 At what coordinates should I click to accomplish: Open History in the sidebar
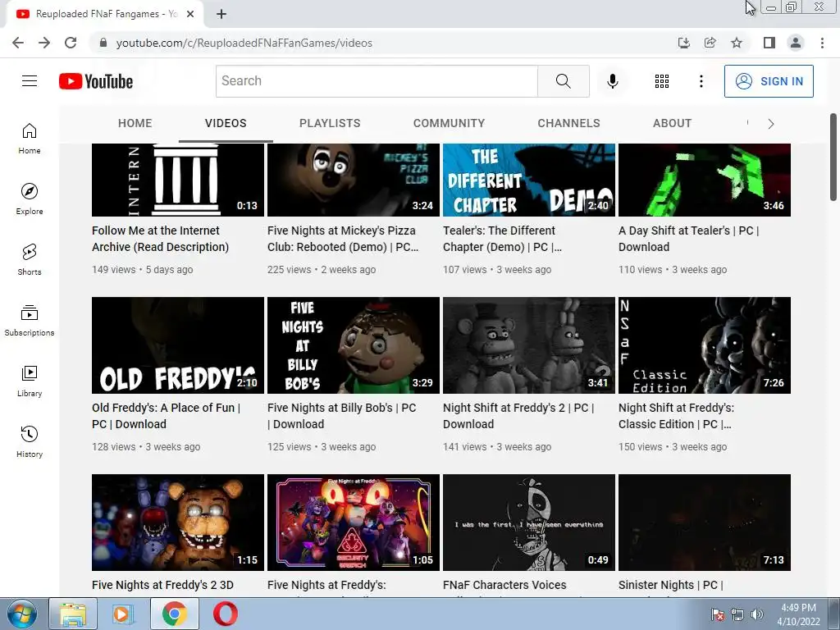30,441
